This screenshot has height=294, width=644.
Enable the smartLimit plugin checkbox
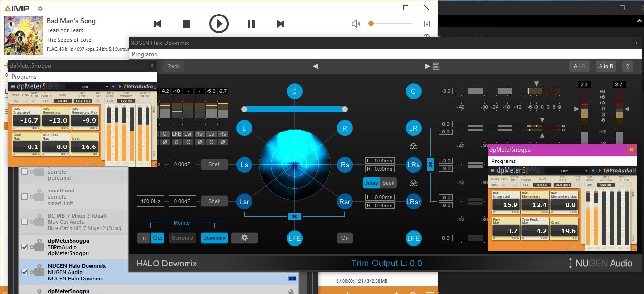pyautogui.click(x=25, y=197)
